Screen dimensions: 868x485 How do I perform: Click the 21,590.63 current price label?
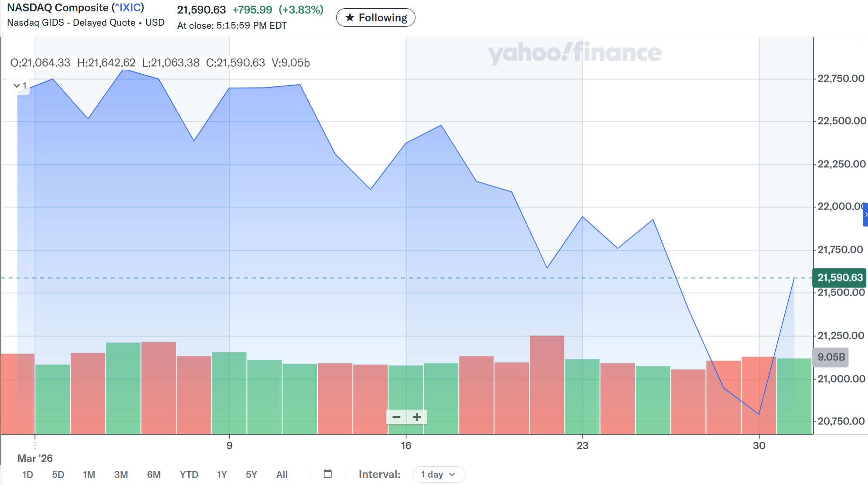(839, 278)
